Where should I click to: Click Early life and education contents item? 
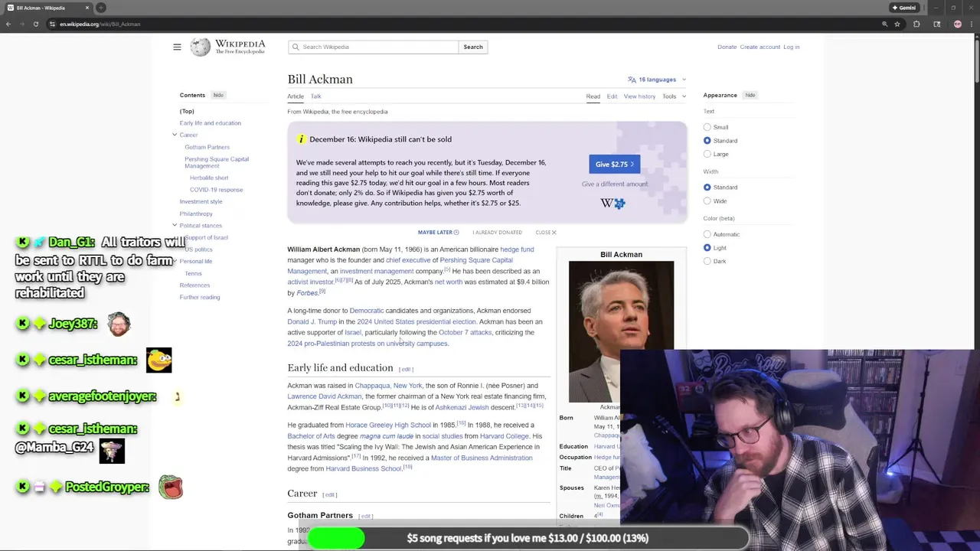point(210,122)
